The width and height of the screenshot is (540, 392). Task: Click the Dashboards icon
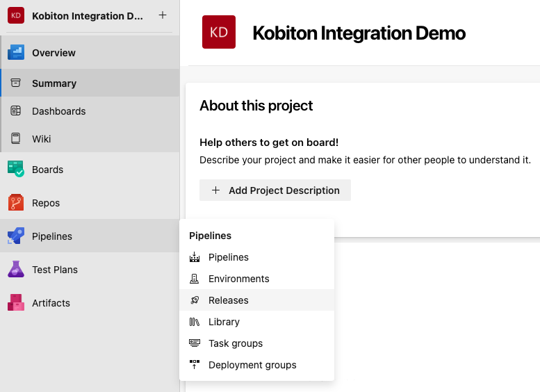tap(15, 111)
